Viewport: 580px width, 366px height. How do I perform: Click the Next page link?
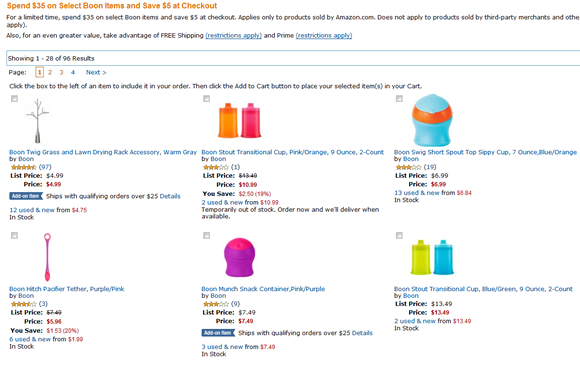[96, 73]
